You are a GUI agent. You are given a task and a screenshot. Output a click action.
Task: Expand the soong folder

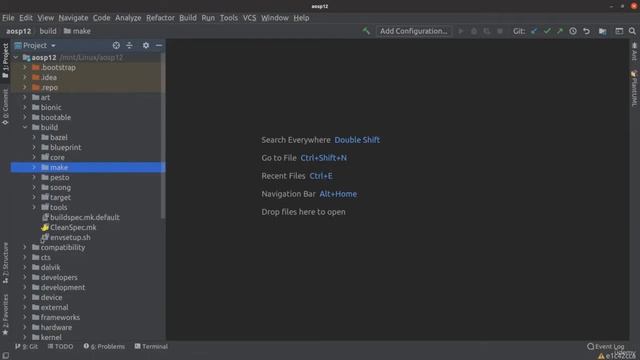[34, 187]
